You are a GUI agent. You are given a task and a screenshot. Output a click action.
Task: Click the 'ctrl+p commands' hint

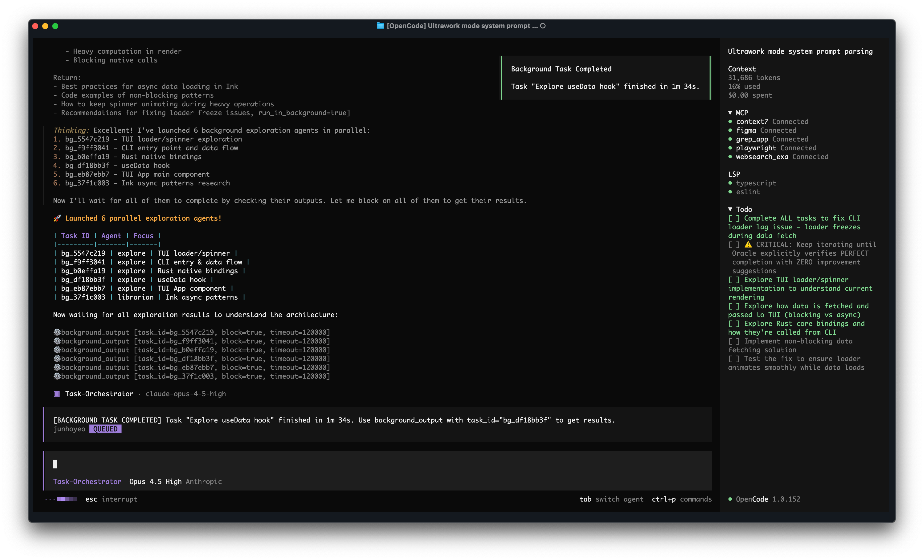tap(681, 499)
